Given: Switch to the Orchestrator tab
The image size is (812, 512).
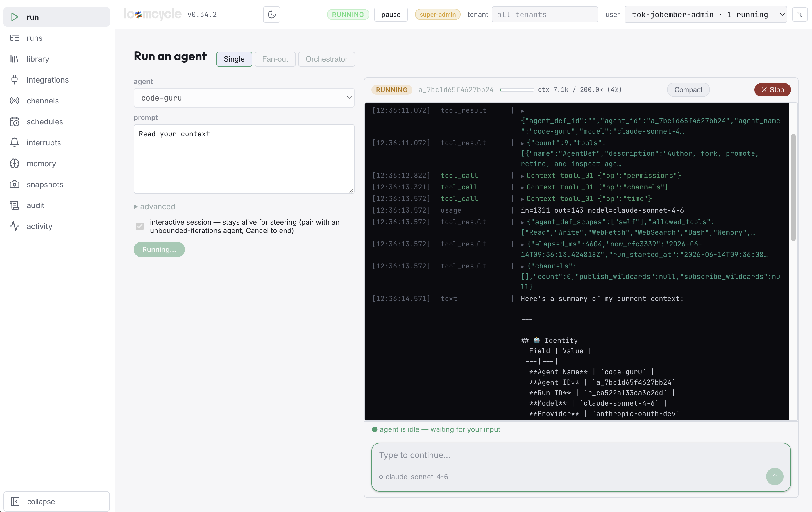Looking at the screenshot, I should (326, 59).
